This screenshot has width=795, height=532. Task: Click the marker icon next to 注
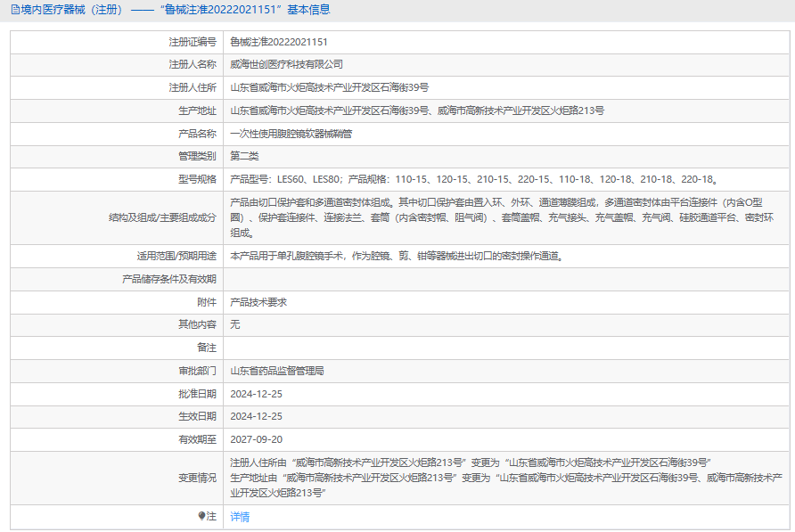(x=201, y=516)
